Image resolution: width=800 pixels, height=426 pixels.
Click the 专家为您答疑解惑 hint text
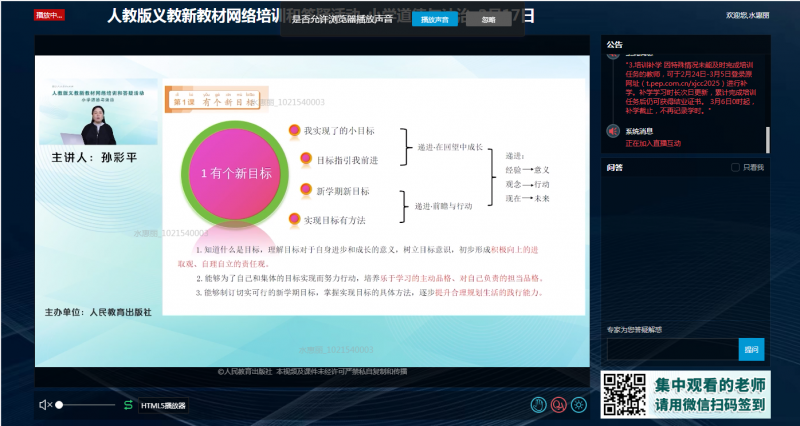pyautogui.click(x=634, y=330)
